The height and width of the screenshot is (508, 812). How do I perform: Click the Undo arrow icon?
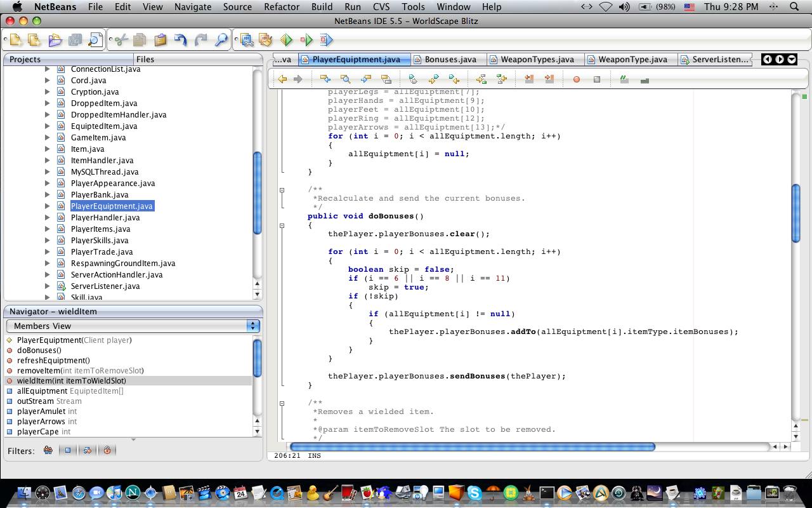tap(181, 41)
